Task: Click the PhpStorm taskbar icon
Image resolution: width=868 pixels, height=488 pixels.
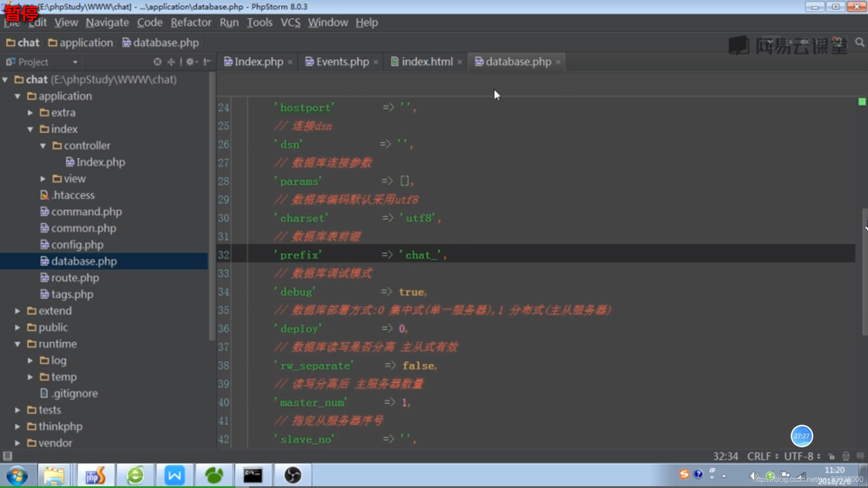Action: (95, 475)
